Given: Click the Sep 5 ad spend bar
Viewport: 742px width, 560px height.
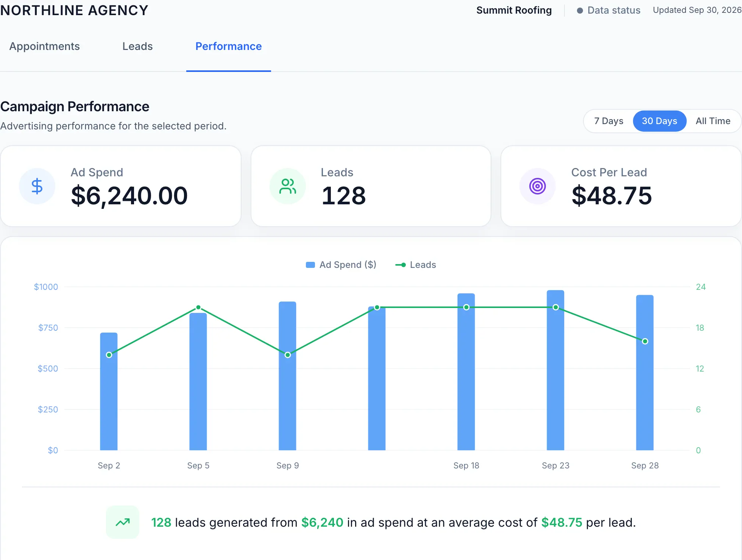Looking at the screenshot, I should click(198, 381).
